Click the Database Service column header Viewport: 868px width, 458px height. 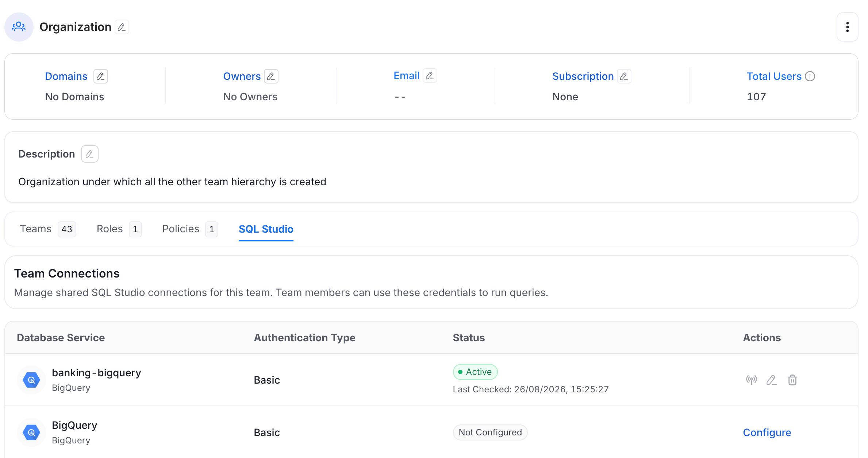pyautogui.click(x=61, y=338)
